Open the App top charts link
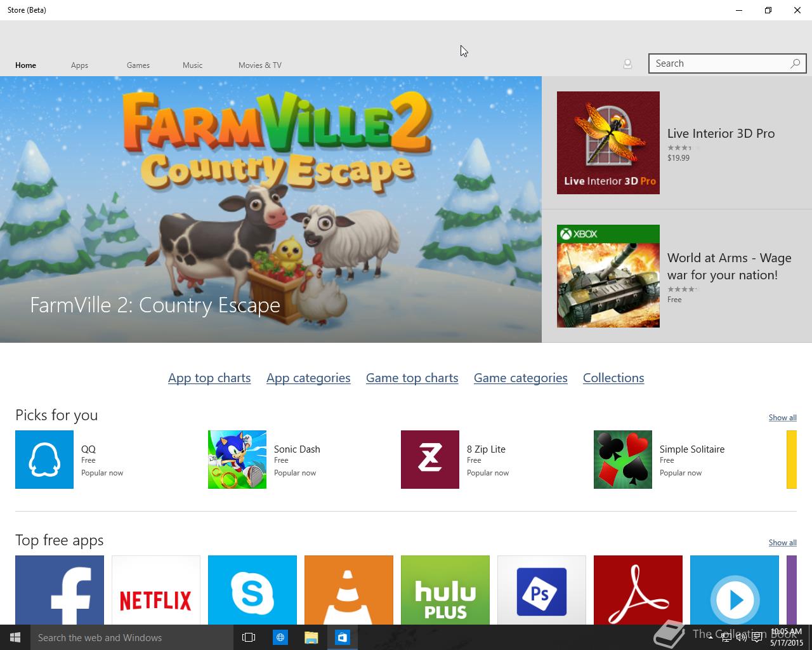This screenshot has width=812, height=650. (209, 378)
